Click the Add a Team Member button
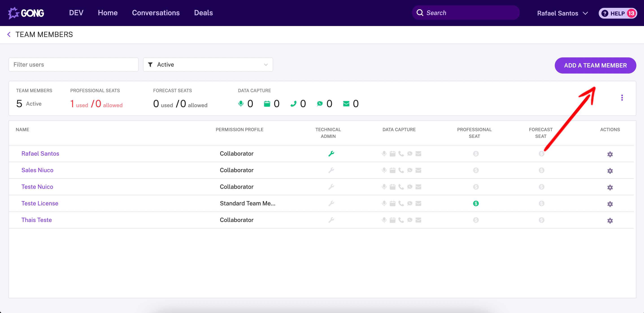Image resolution: width=644 pixels, height=313 pixels. (595, 65)
